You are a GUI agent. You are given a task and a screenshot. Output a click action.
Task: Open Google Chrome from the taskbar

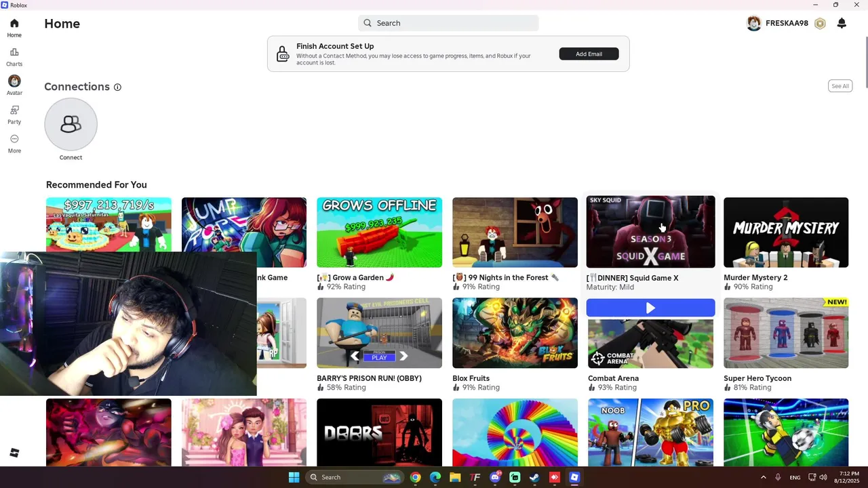coord(416,477)
